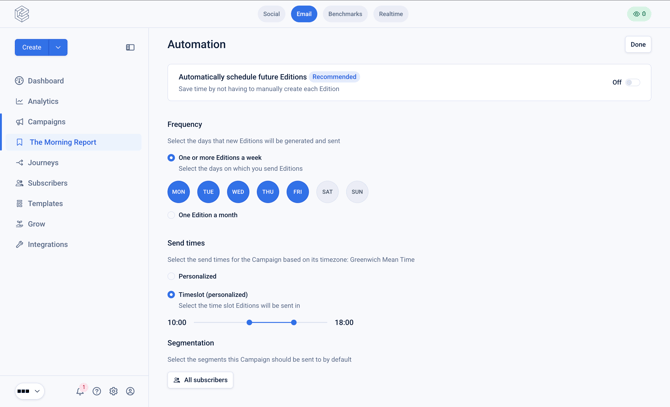Open settings gear icon
This screenshot has height=407, width=670.
pyautogui.click(x=113, y=391)
